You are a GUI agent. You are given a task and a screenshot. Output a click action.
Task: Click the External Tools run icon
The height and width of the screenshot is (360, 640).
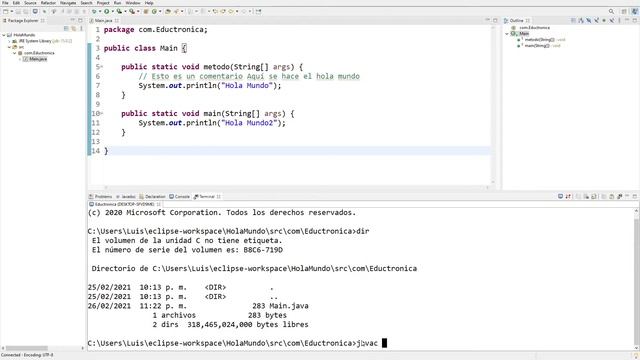[x=132, y=11]
